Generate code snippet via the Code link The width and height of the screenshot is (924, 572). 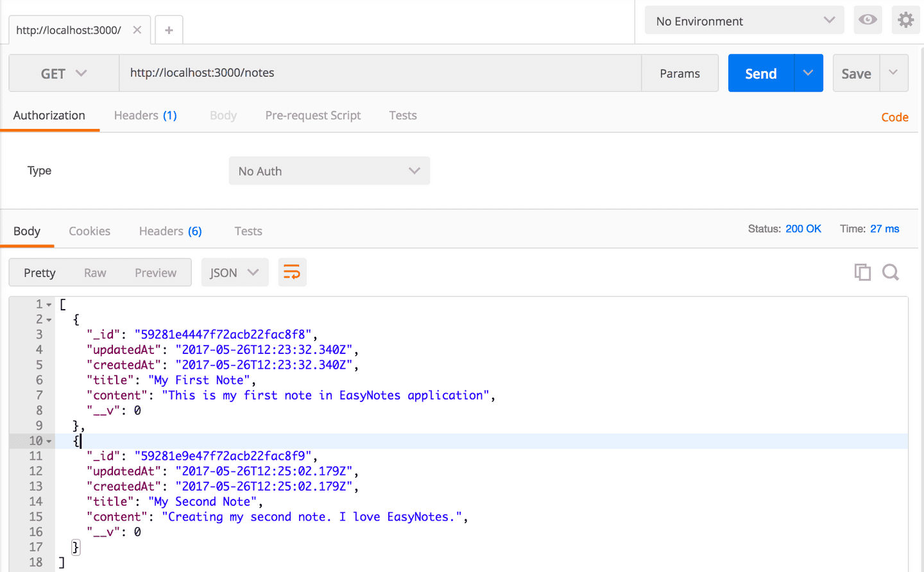click(894, 117)
